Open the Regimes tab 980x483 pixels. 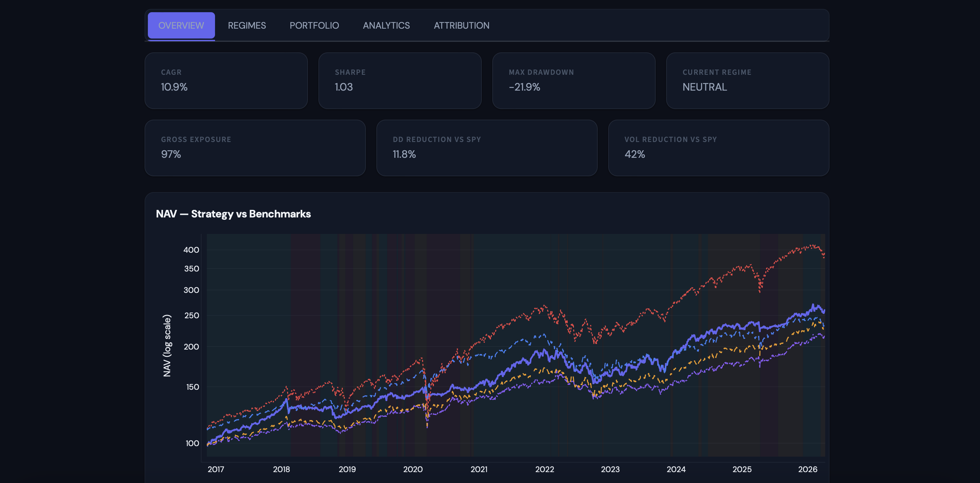coord(247,25)
